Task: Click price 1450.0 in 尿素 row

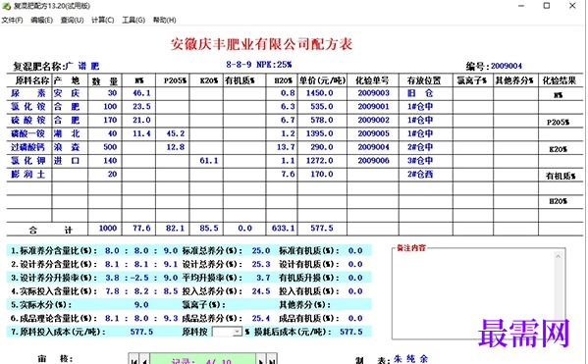Action: [x=319, y=93]
